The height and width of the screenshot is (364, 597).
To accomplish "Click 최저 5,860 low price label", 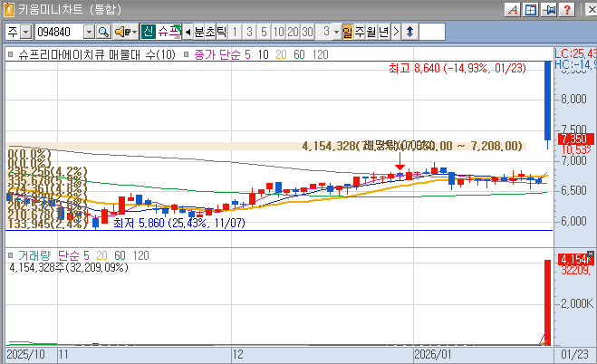I will click(179, 223).
